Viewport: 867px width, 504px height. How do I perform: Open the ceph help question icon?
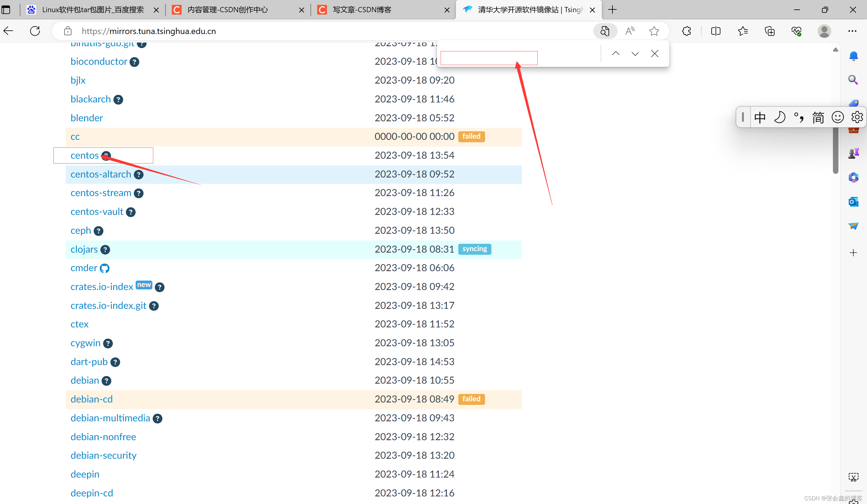(99, 231)
